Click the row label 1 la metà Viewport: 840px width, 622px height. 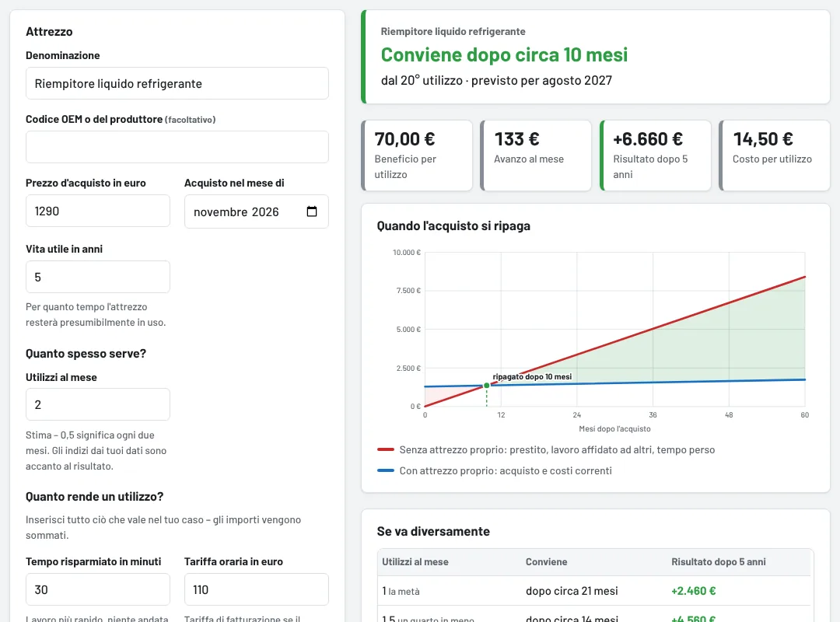[x=401, y=591]
